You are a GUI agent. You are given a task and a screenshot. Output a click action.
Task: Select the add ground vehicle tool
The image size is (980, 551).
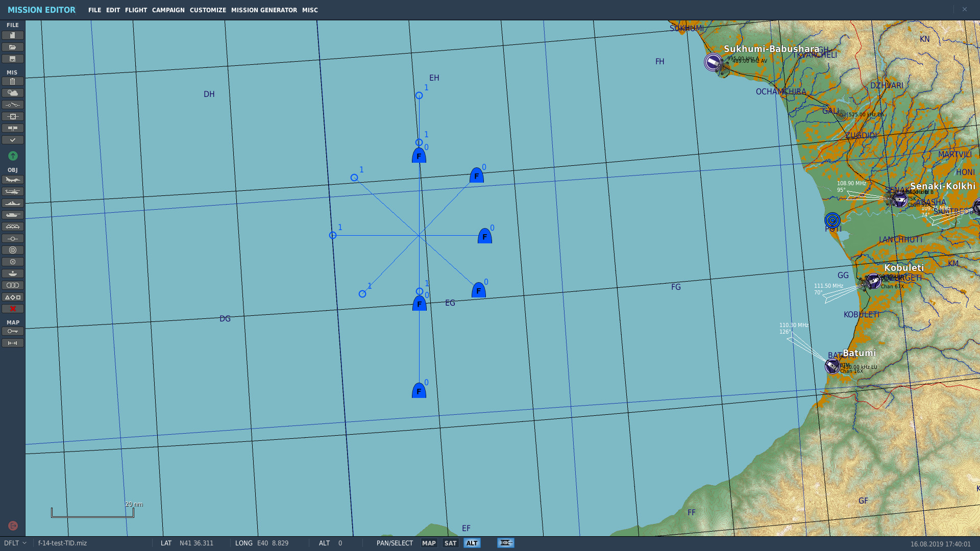point(13,215)
